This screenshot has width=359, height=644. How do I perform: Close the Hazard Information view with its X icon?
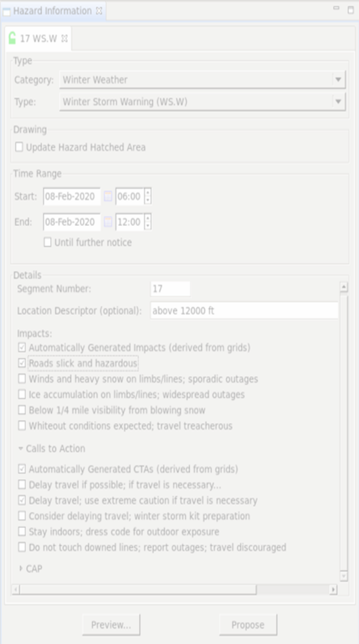tap(99, 11)
